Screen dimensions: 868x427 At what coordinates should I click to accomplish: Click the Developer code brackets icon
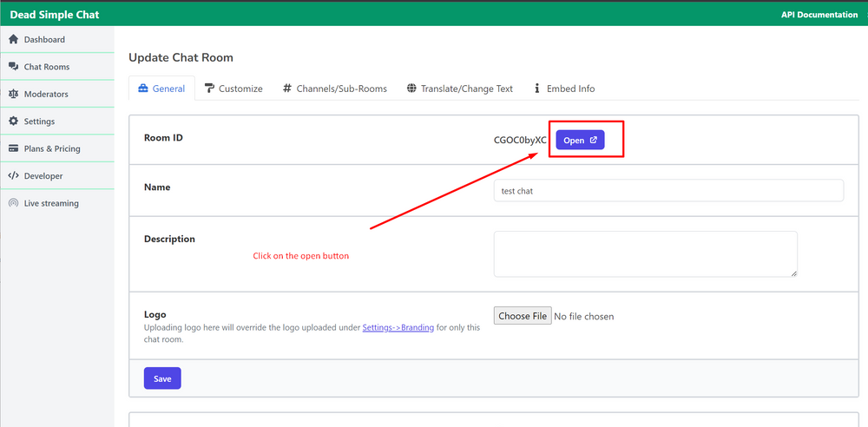13,176
